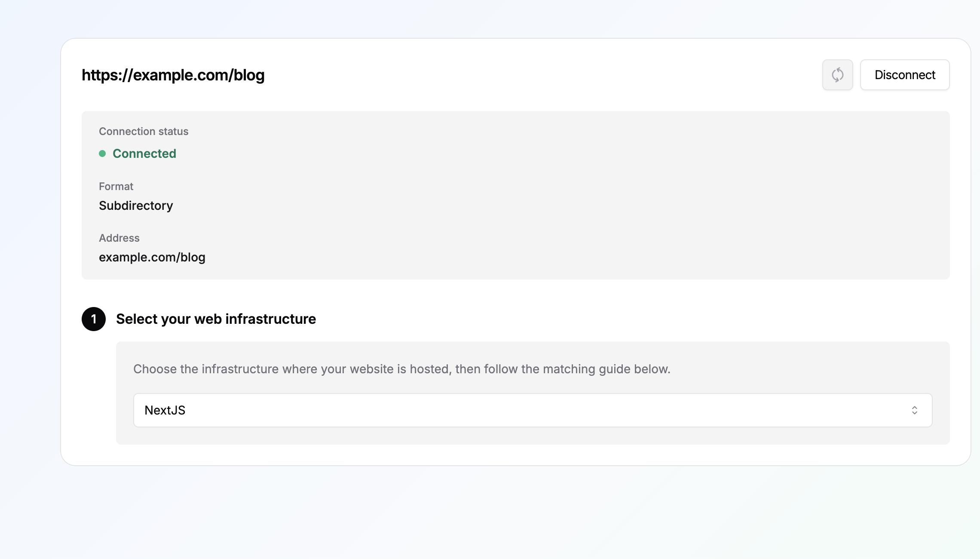Click the NextJS text inside selector

pos(165,410)
